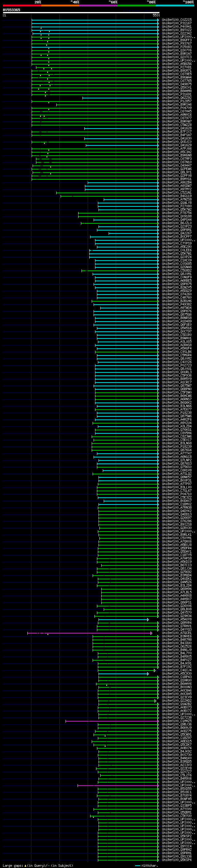Select hit UniRef100_Q1HRU0
Viewport: 197px width, 868px height.
coord(176,680)
